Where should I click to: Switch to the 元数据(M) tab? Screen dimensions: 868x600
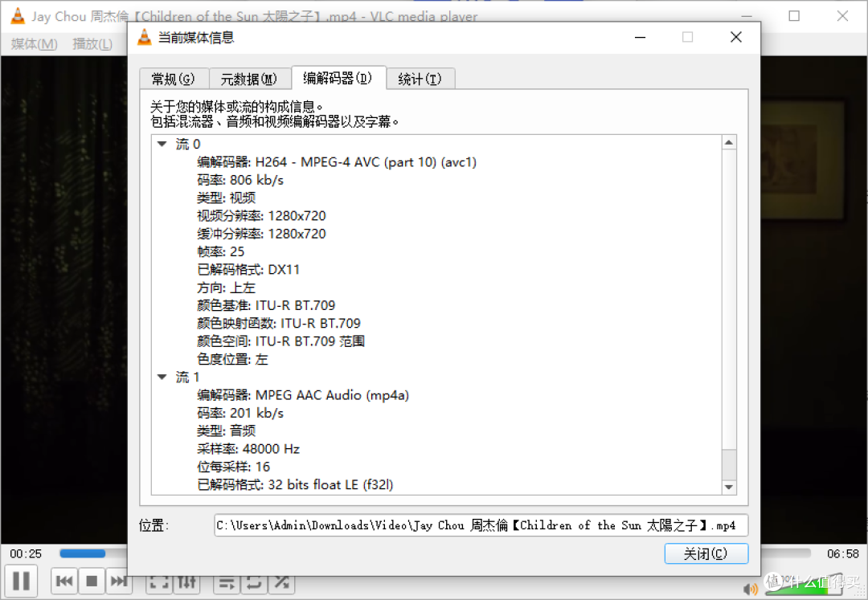(x=249, y=79)
